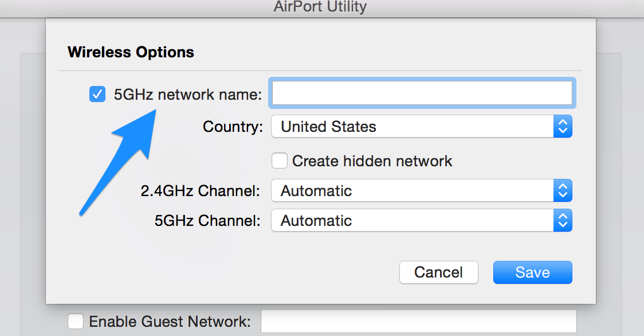Cancel the Wireless Options dialog
Viewport: 644px width, 336px height.
click(439, 272)
